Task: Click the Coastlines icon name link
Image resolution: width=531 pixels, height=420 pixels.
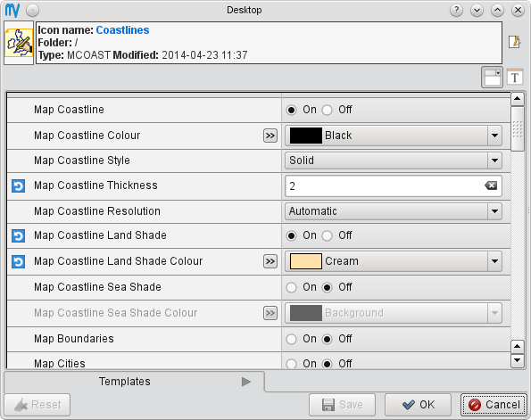Action: (122, 30)
